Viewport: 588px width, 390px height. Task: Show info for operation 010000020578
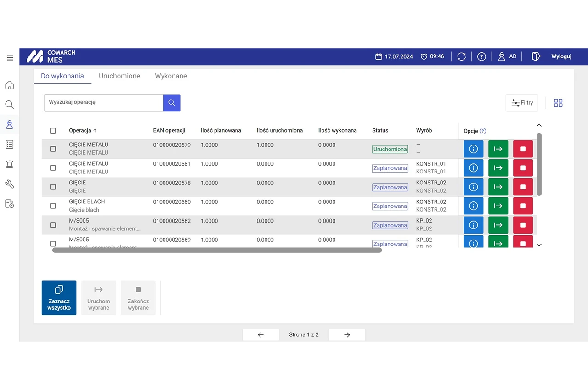473,187
